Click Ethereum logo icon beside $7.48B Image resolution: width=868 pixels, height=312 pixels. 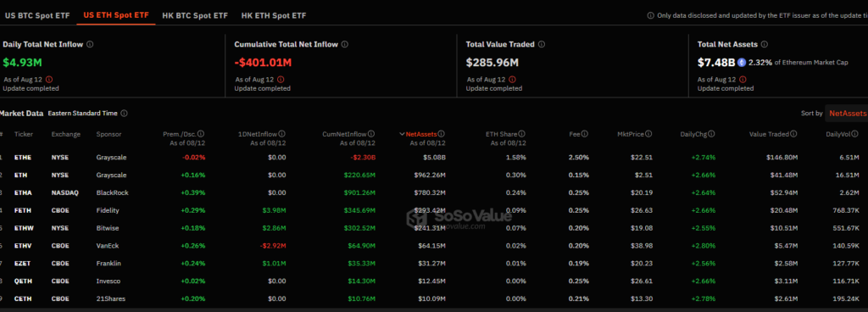click(741, 63)
